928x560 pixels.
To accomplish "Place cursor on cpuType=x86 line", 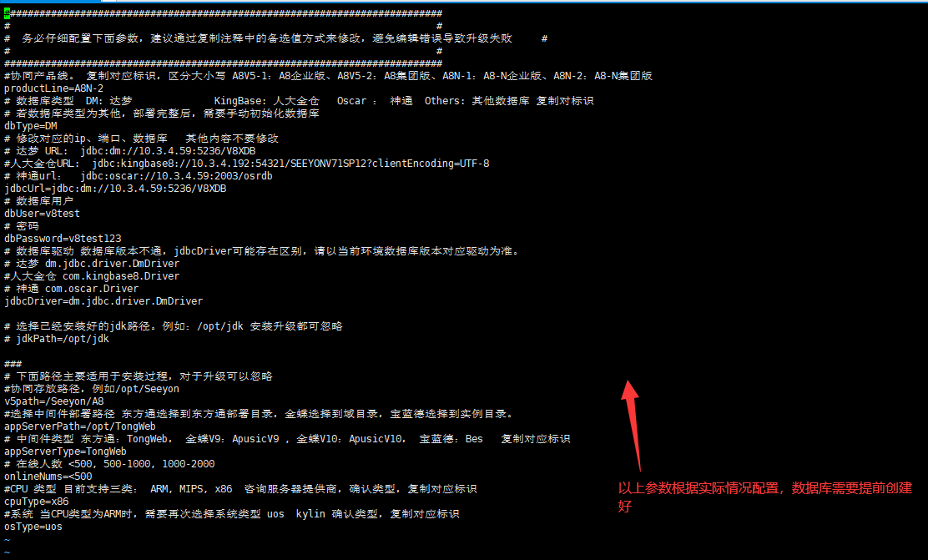I will (x=36, y=502).
